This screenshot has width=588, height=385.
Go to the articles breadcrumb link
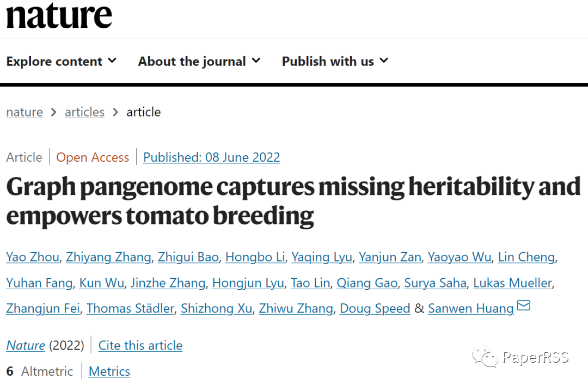click(x=84, y=112)
